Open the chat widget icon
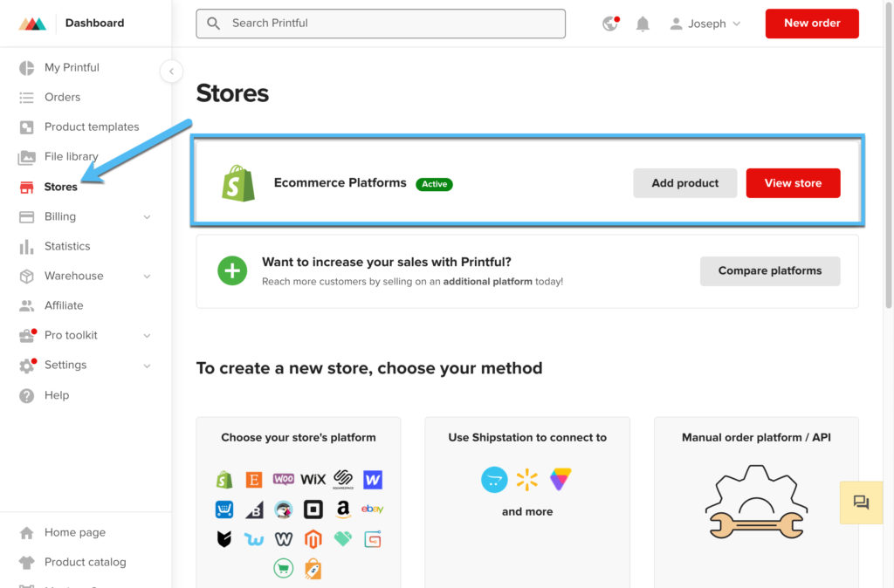The width and height of the screenshot is (894, 588). click(861, 503)
